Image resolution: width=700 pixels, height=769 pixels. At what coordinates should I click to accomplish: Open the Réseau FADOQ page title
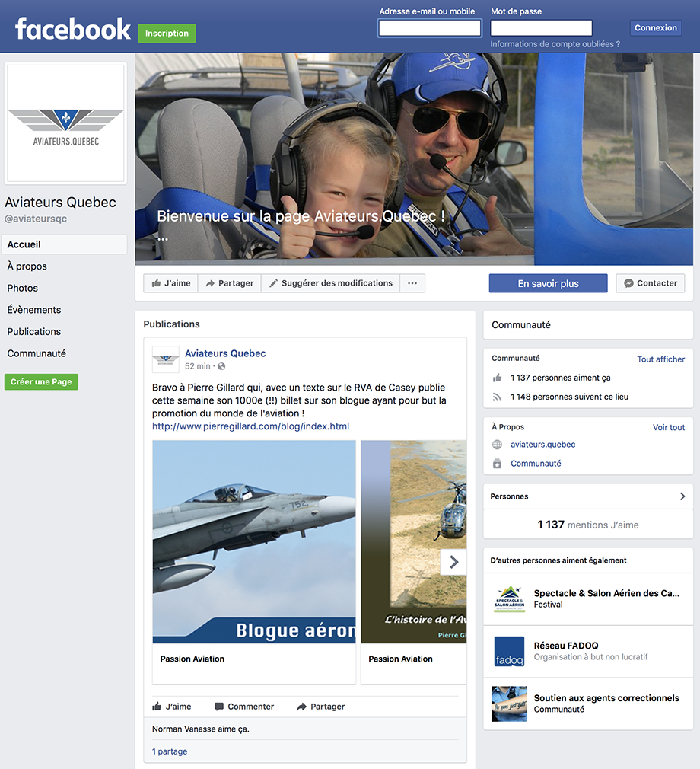coord(566,646)
